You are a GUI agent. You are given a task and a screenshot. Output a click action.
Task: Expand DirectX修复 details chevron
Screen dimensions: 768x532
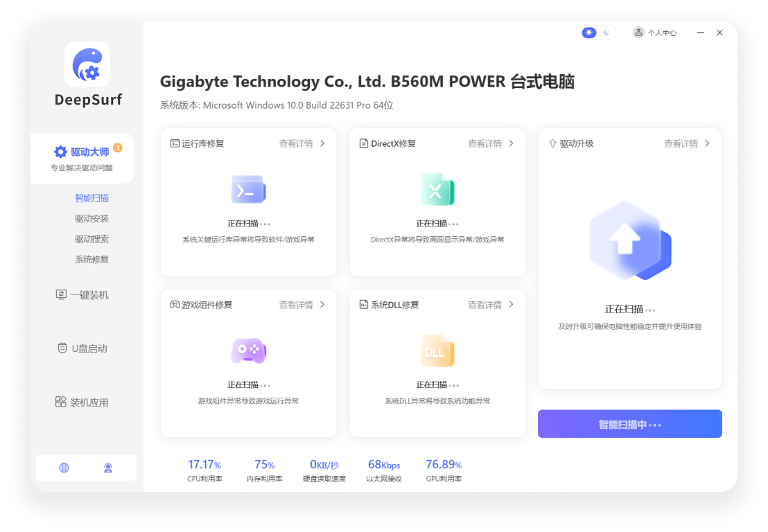click(512, 143)
